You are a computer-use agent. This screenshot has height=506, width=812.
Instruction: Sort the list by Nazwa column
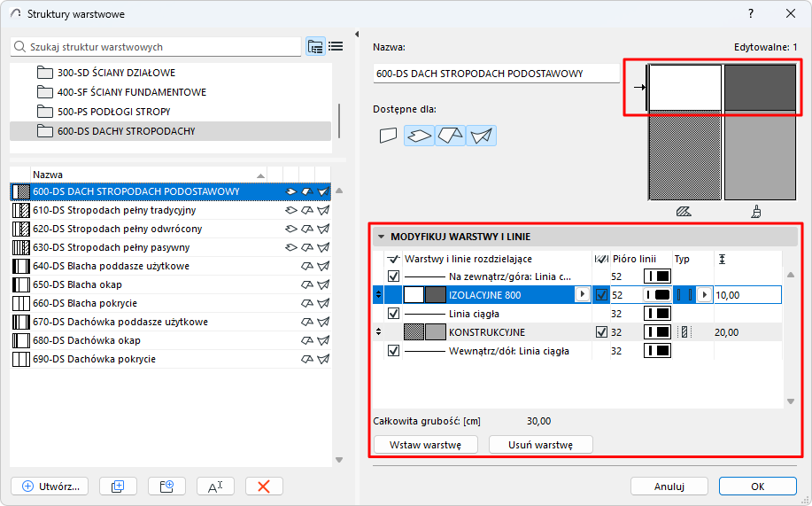pos(148,175)
